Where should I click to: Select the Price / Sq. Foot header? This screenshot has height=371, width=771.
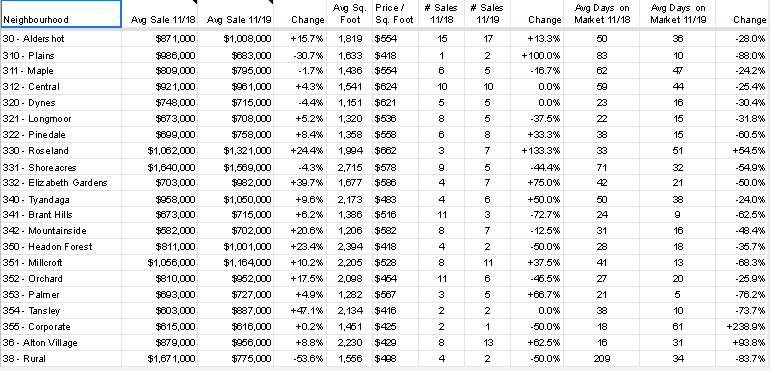point(393,14)
